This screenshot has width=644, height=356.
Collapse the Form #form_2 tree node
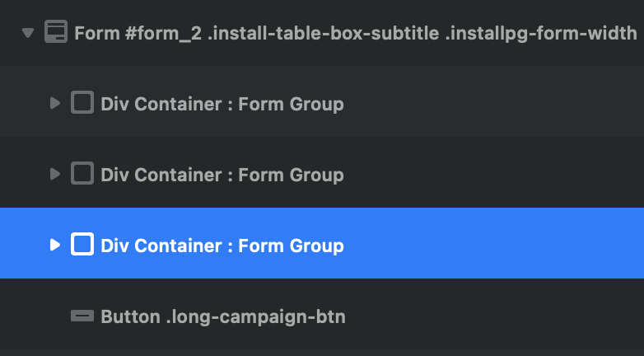28,34
